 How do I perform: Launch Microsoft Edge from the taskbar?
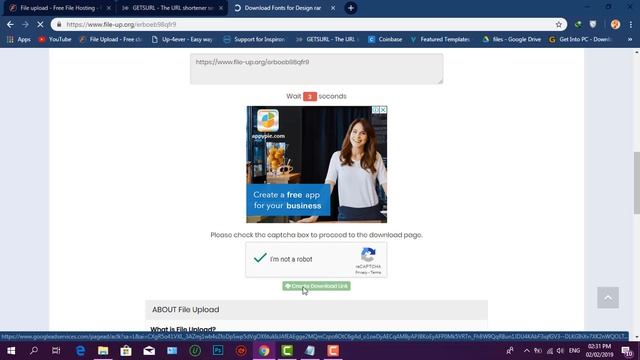point(80,351)
